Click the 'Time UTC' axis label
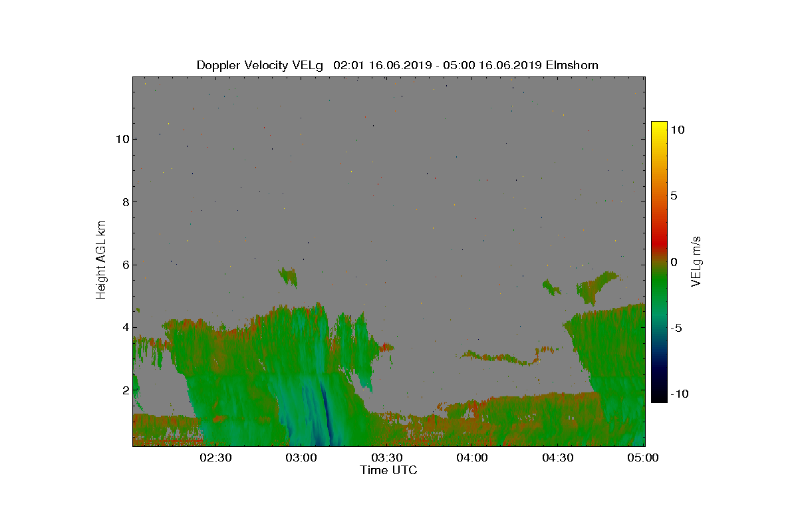 [389, 470]
